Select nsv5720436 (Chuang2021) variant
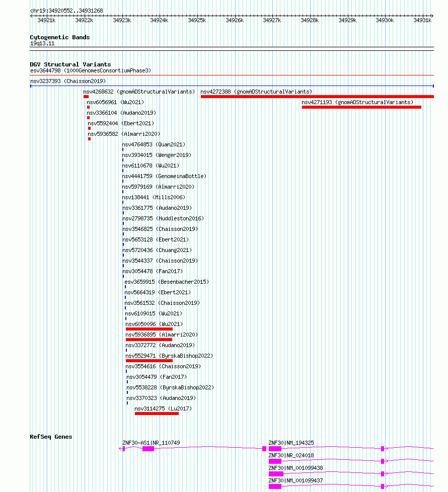Viewport: 448px width, 492px height. [x=157, y=250]
